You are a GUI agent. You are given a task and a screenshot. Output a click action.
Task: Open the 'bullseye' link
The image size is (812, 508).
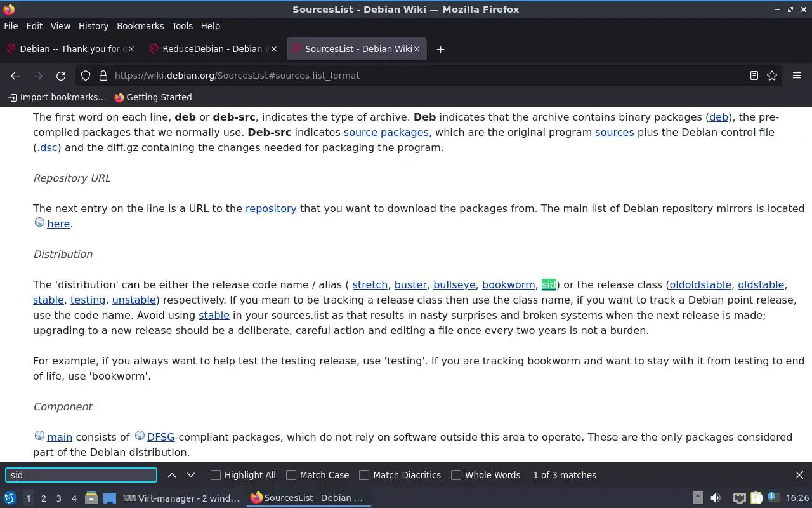454,284
